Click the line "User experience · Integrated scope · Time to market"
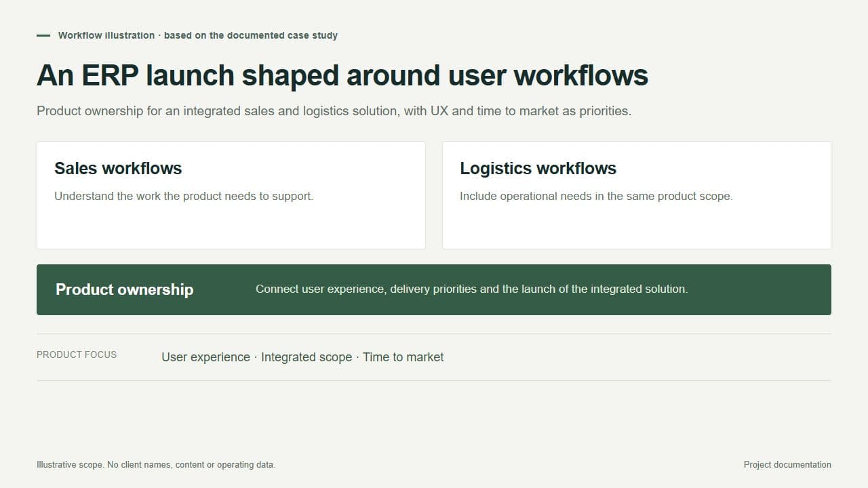868x488 pixels. 302,357
